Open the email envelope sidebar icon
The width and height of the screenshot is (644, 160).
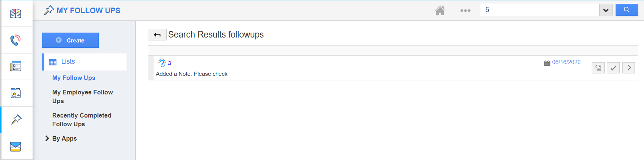coord(16,146)
